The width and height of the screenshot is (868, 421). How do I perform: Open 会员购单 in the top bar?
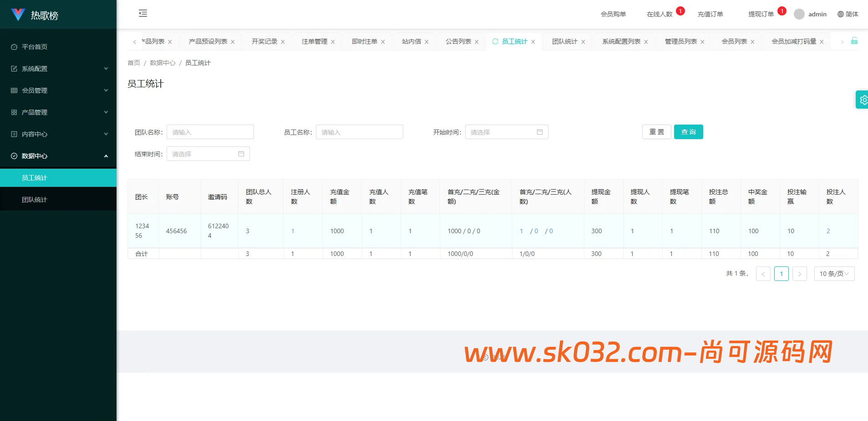pos(613,14)
